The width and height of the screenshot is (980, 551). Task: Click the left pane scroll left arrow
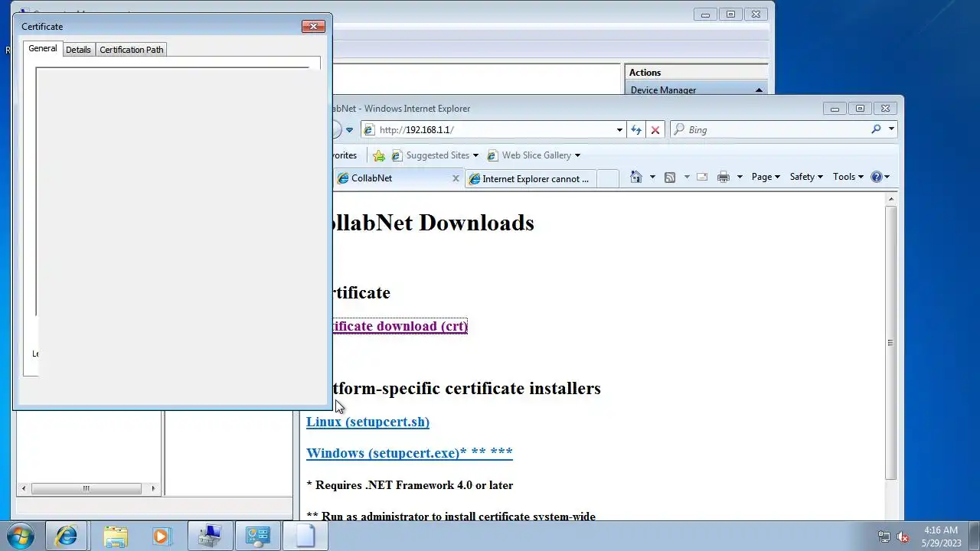[24, 488]
